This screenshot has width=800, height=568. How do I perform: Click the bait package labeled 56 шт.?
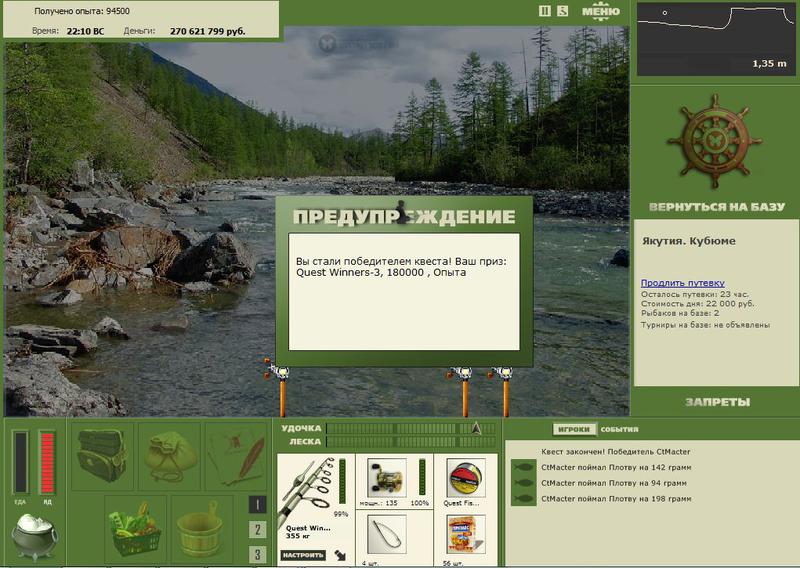pos(465,534)
